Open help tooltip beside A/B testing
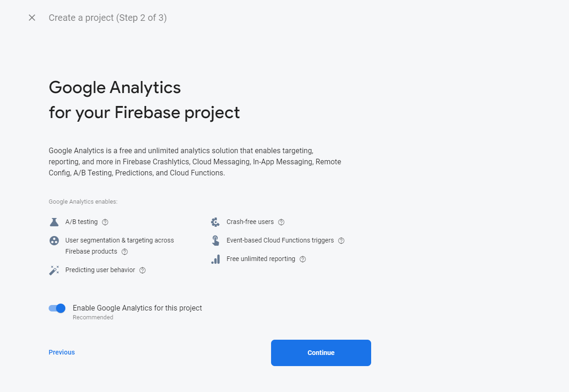Screen dimensions: 569x392 [x=105, y=222]
